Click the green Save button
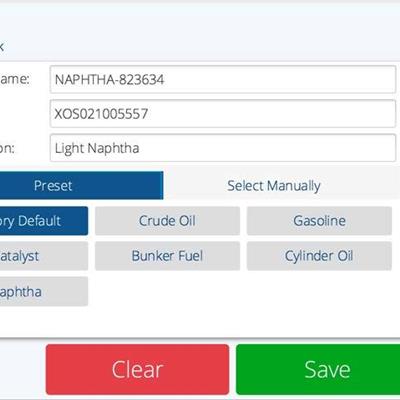This screenshot has width=400, height=400. pyautogui.click(x=318, y=369)
